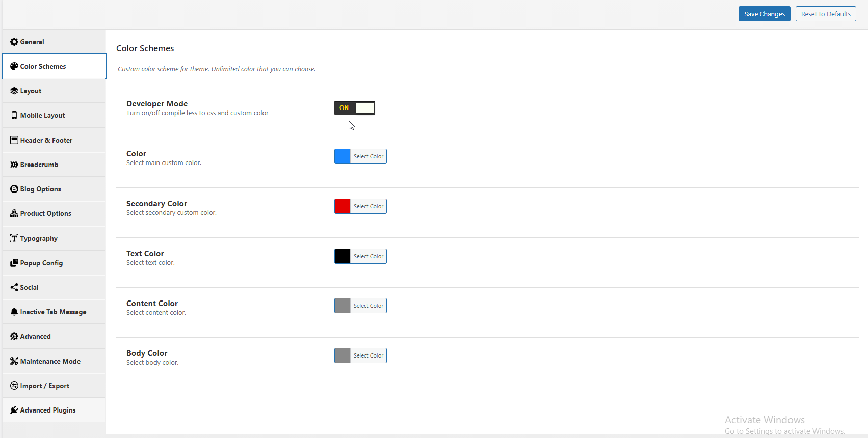The image size is (868, 438).
Task: Click the gear icon beside General
Action: [14, 42]
